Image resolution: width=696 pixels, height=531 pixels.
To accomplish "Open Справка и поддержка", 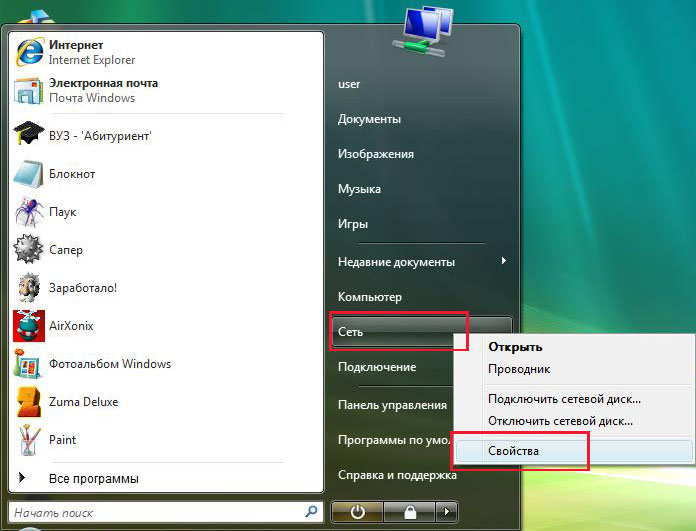I will click(x=397, y=475).
